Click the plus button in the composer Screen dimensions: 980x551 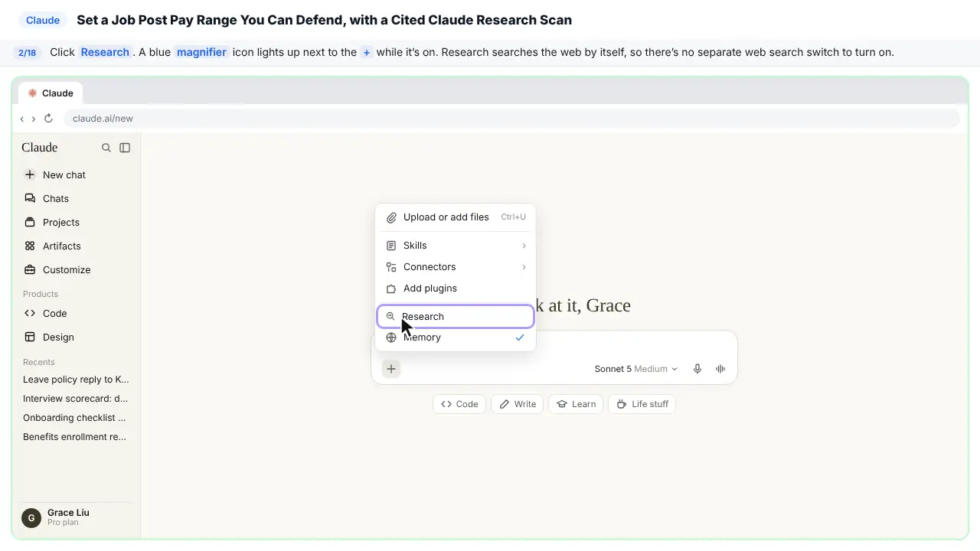tap(391, 369)
